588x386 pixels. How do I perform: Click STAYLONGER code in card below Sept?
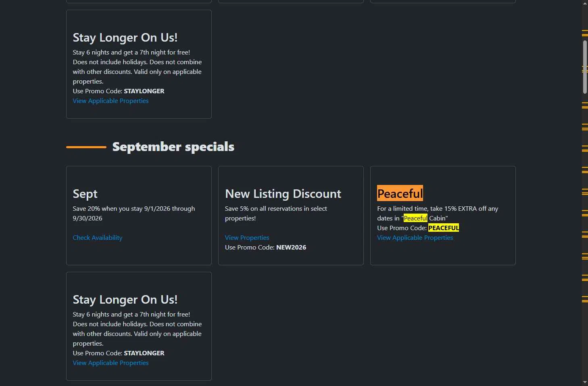pyautogui.click(x=144, y=353)
